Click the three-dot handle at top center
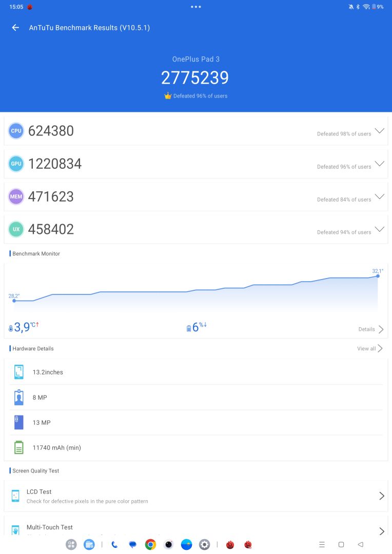The image size is (392, 554). tap(196, 7)
